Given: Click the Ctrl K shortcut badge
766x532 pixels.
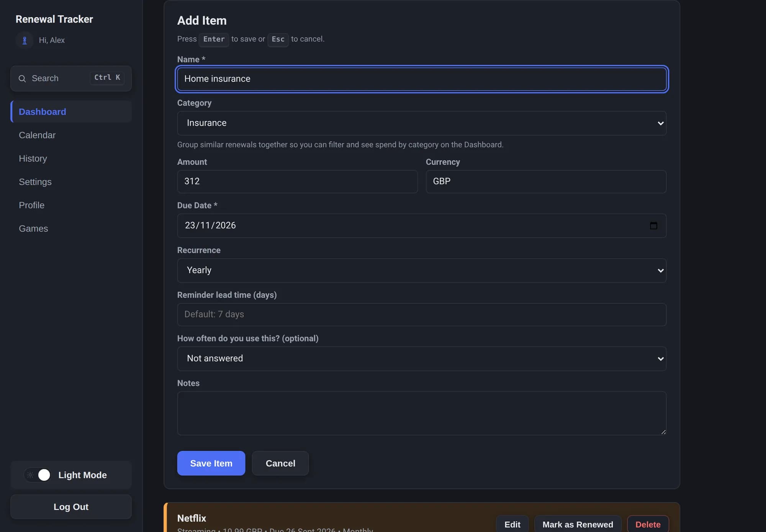Looking at the screenshot, I should [107, 78].
